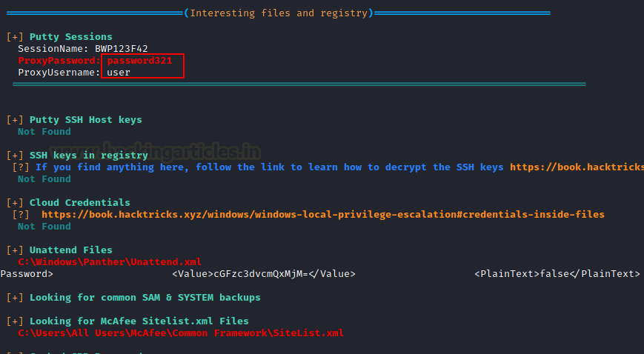Image resolution: width=644 pixels, height=354 pixels.
Task: Click the C:\Windows\Panther\Unattend.xml path
Action: tap(110, 262)
